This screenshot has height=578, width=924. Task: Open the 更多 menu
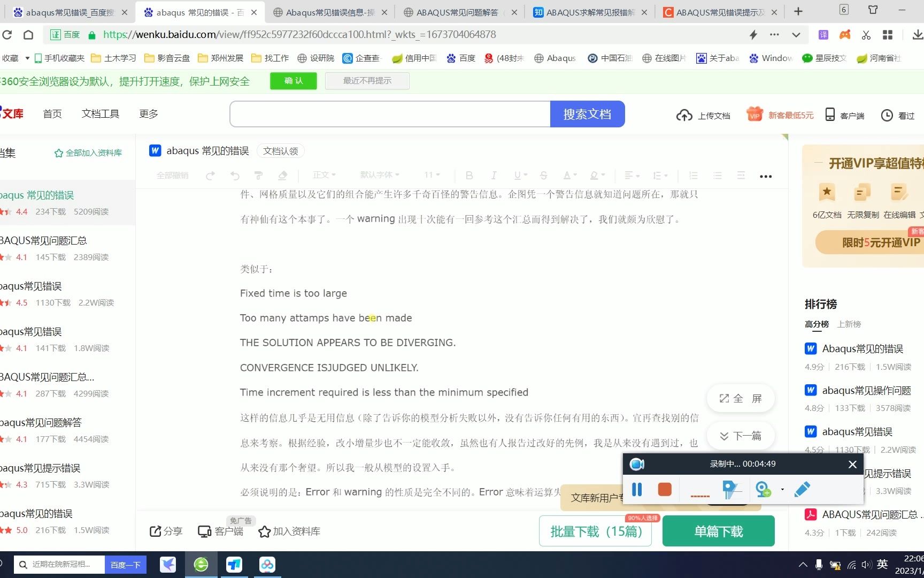coord(149,114)
